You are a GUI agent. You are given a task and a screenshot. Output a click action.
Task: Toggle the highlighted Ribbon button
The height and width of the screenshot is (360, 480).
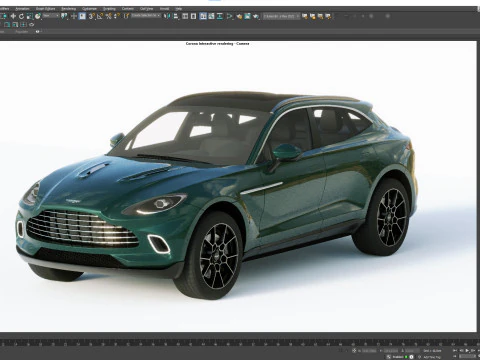point(203,16)
